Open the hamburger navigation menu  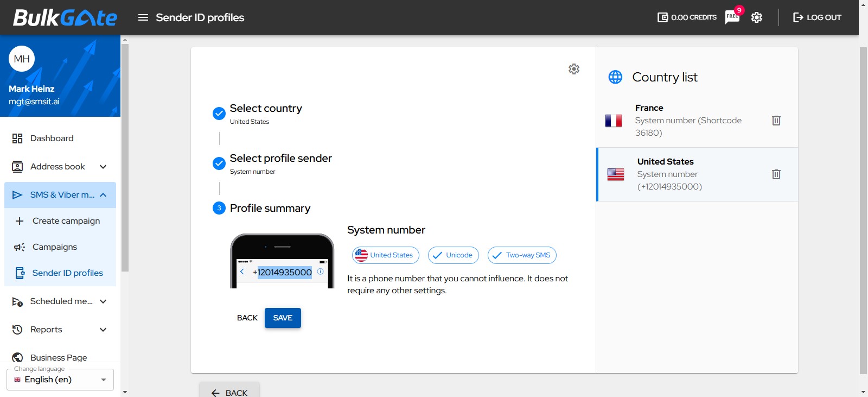coord(143,17)
